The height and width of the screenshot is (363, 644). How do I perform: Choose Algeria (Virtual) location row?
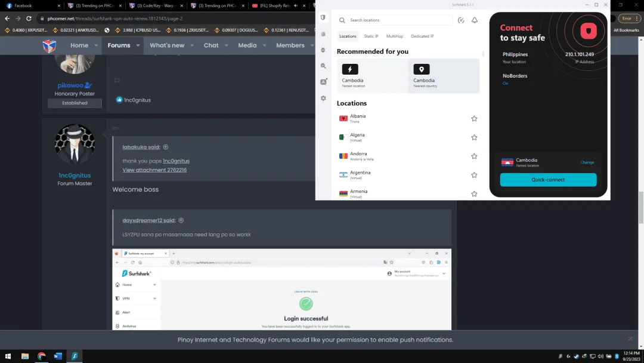click(408, 137)
